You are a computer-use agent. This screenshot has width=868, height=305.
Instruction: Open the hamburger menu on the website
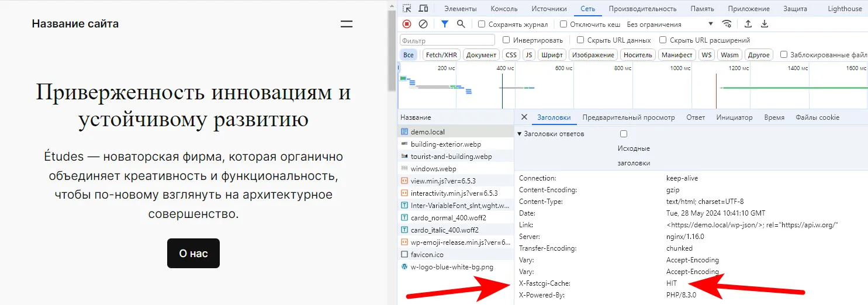pyautogui.click(x=347, y=24)
